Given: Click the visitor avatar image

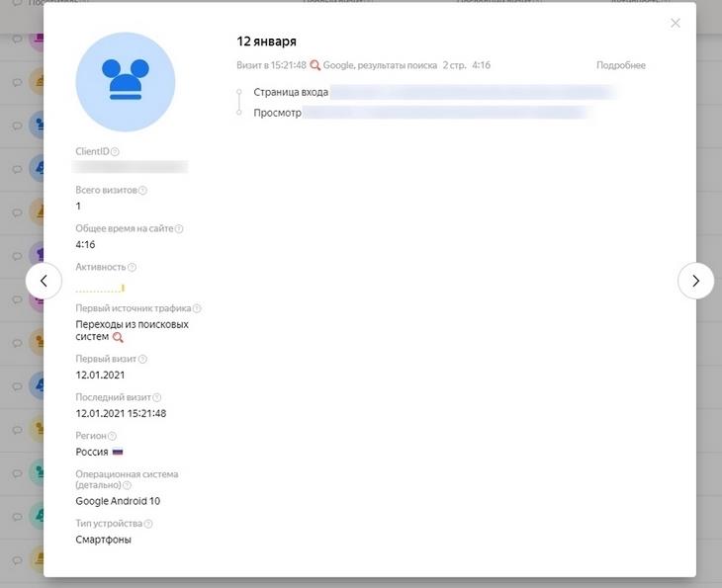Looking at the screenshot, I should 126,82.
